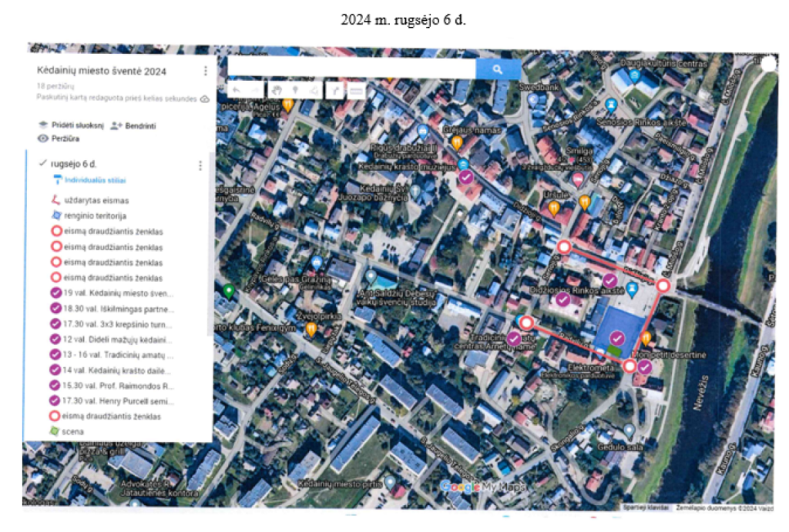The image size is (789, 532).
Task: Choose the add marker tool
Action: [294, 90]
